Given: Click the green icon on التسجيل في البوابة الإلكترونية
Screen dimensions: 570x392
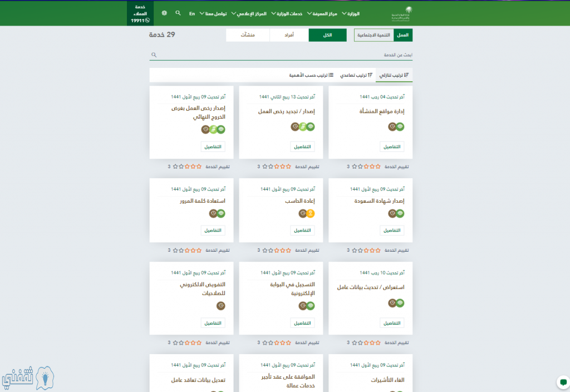Looking at the screenshot, I should click(x=311, y=306).
